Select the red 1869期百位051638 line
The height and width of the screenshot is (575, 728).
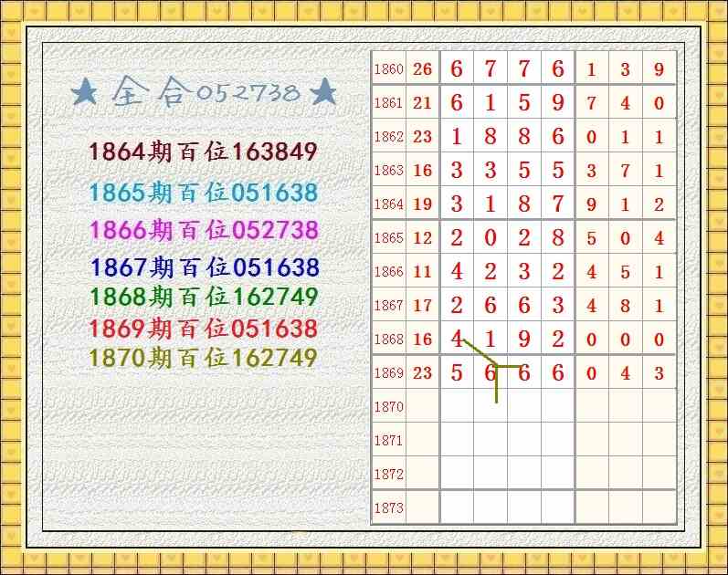click(204, 329)
